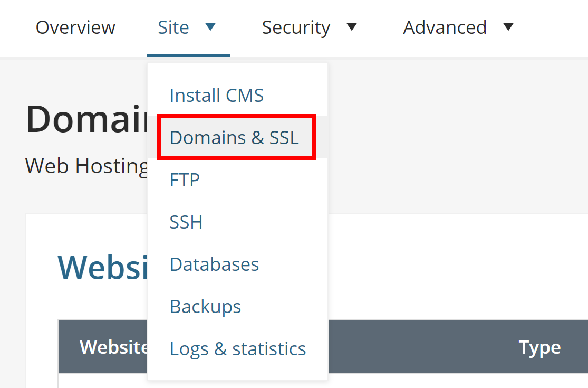Open the Advanced menu
Viewport: 588px width, 388px height.
coord(445,27)
